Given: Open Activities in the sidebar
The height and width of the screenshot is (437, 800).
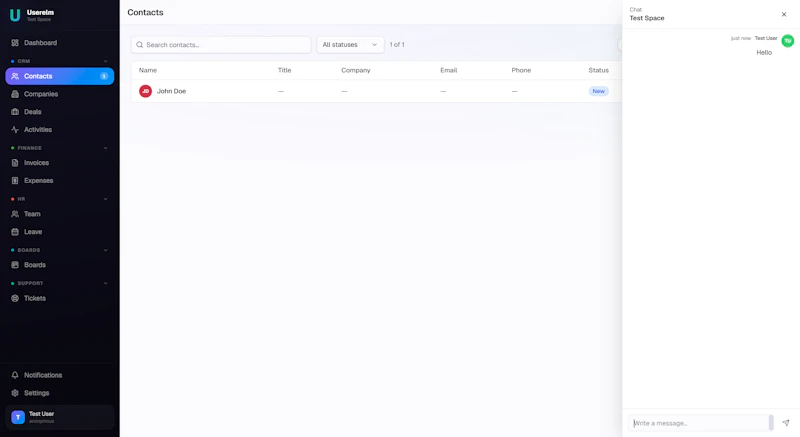Looking at the screenshot, I should 59,130.
